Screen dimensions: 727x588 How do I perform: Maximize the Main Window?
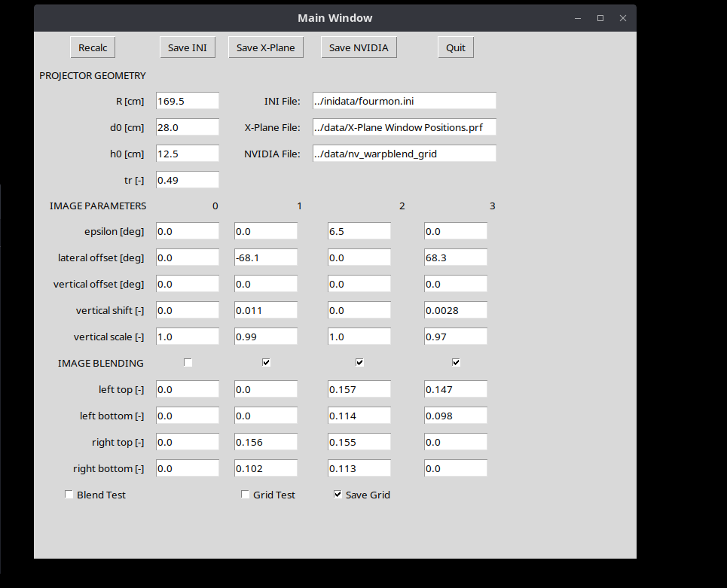coord(600,18)
